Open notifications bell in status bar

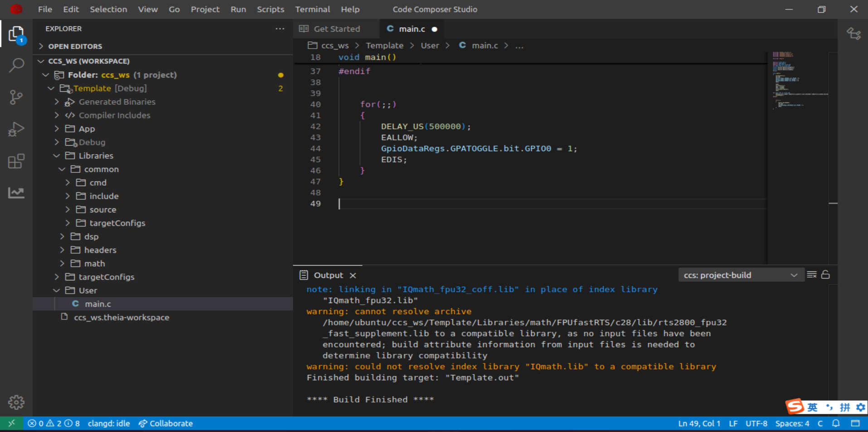pyautogui.click(x=836, y=423)
